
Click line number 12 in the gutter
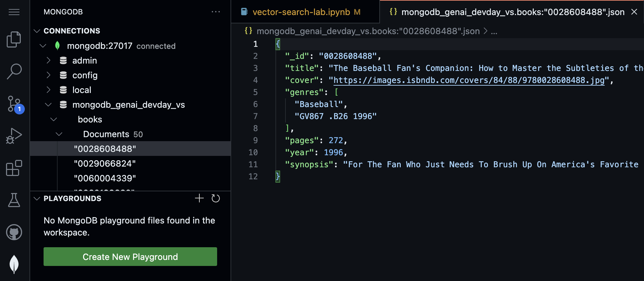[x=253, y=177]
